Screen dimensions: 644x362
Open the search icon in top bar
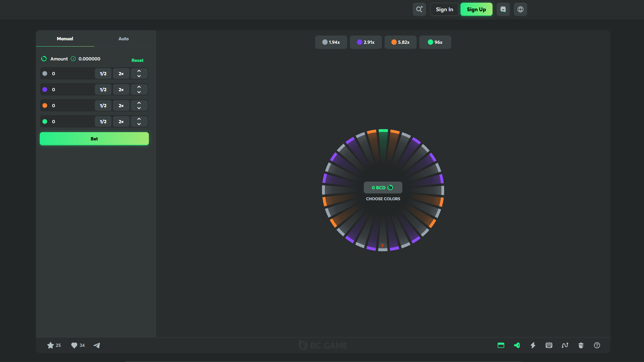[419, 9]
